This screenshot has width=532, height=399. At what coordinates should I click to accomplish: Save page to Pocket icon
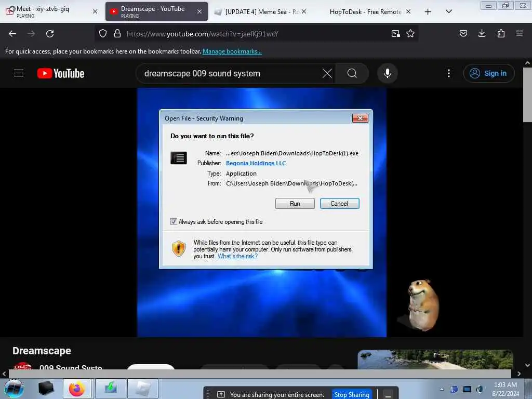tap(463, 33)
